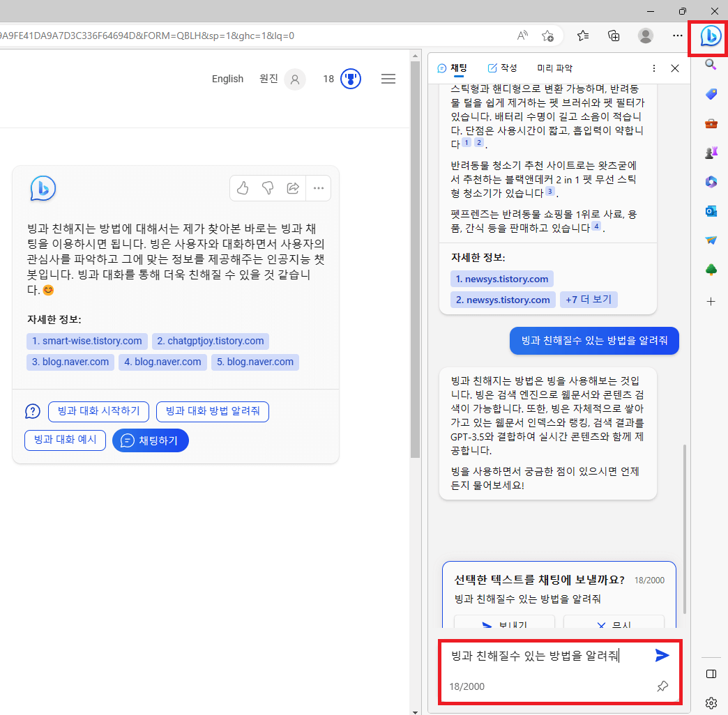Open Microsoft 365 from the sidebar
728x715 pixels.
tap(711, 181)
